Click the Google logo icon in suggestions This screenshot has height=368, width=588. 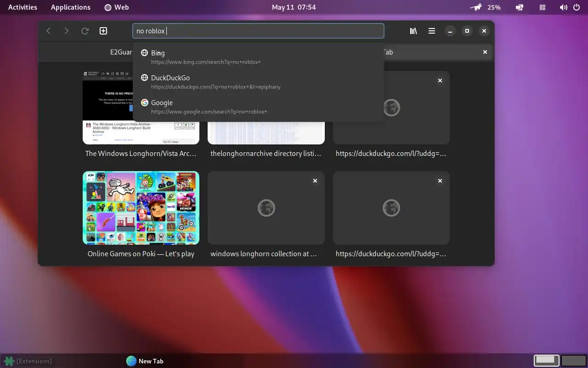(x=144, y=103)
